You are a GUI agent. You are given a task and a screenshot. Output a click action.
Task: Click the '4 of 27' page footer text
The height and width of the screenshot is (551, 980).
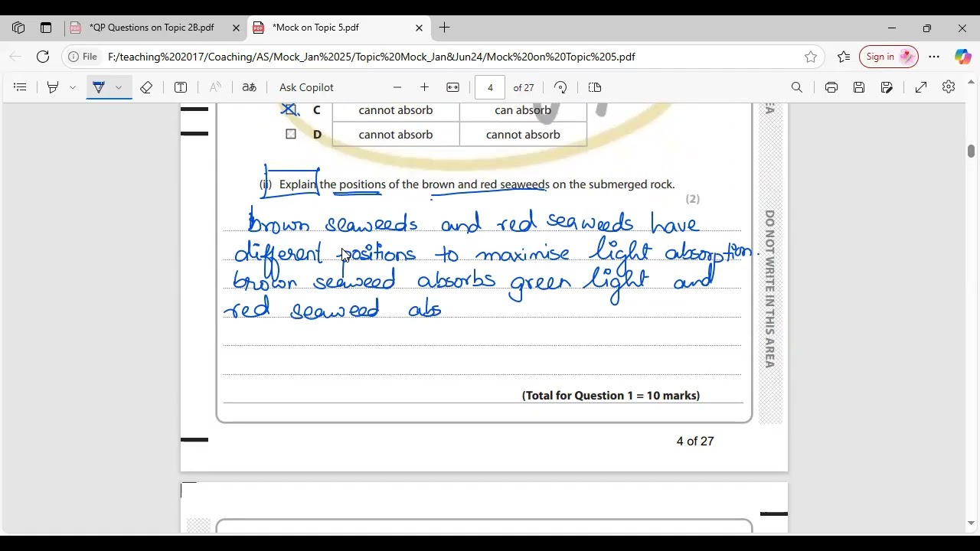pos(695,442)
